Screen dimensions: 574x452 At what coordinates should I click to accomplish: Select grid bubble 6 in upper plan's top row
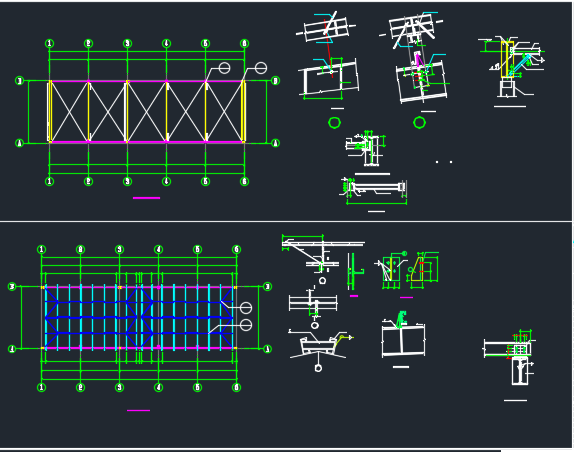[245, 44]
